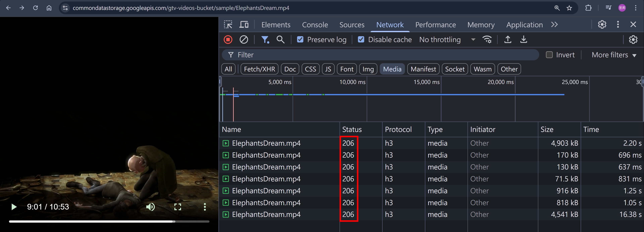The image size is (644, 232).
Task: Check the Invert checkbox
Action: [x=549, y=55]
